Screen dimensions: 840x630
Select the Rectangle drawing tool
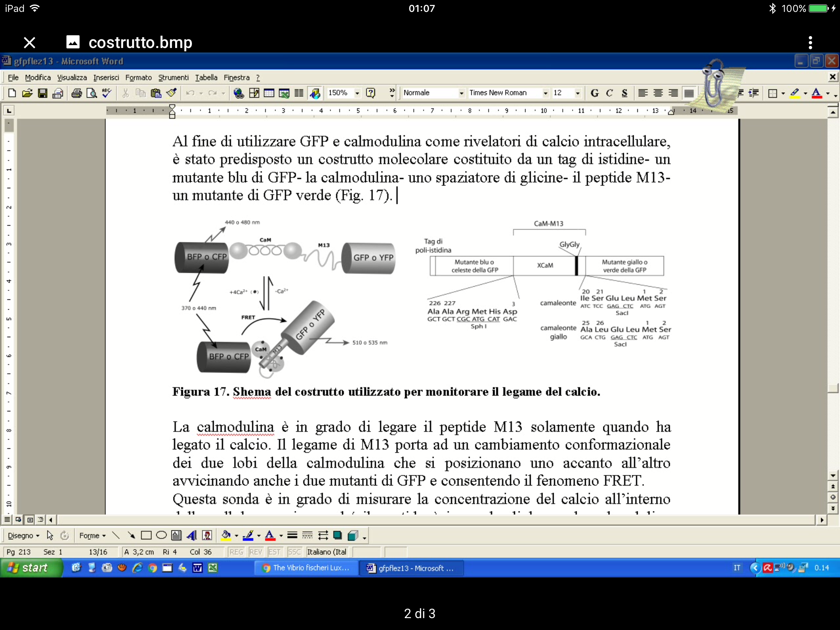pyautogui.click(x=146, y=535)
